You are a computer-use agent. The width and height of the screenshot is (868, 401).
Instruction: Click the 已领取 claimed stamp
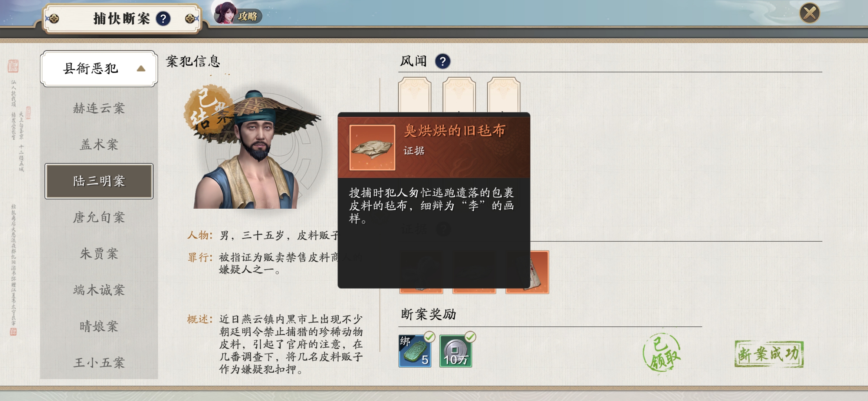pyautogui.click(x=662, y=353)
